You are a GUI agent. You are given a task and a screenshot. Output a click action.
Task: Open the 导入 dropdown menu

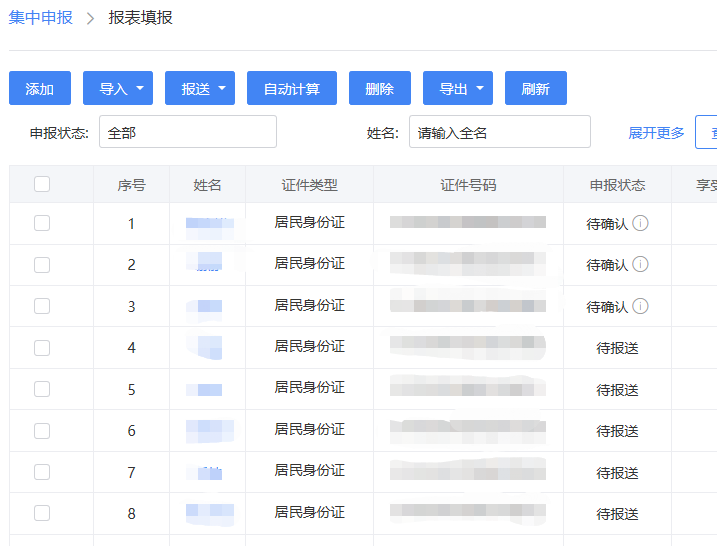click(x=118, y=89)
